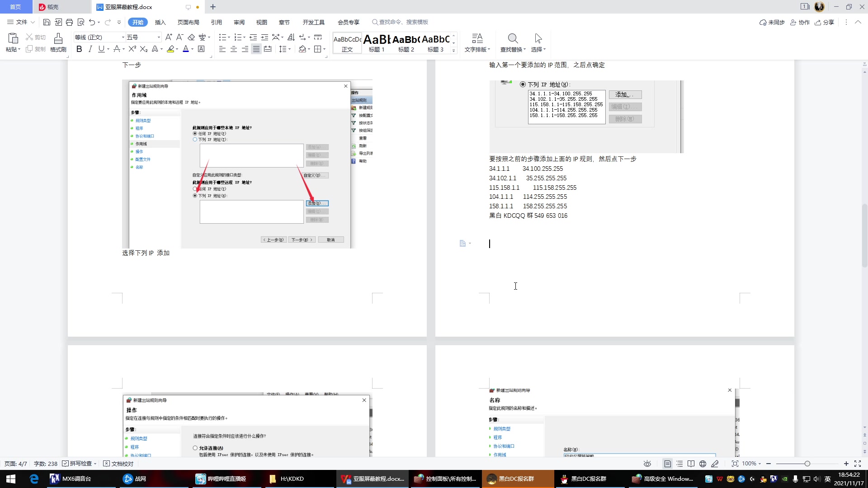Click the character border icon
The image size is (868, 488).
201,49
